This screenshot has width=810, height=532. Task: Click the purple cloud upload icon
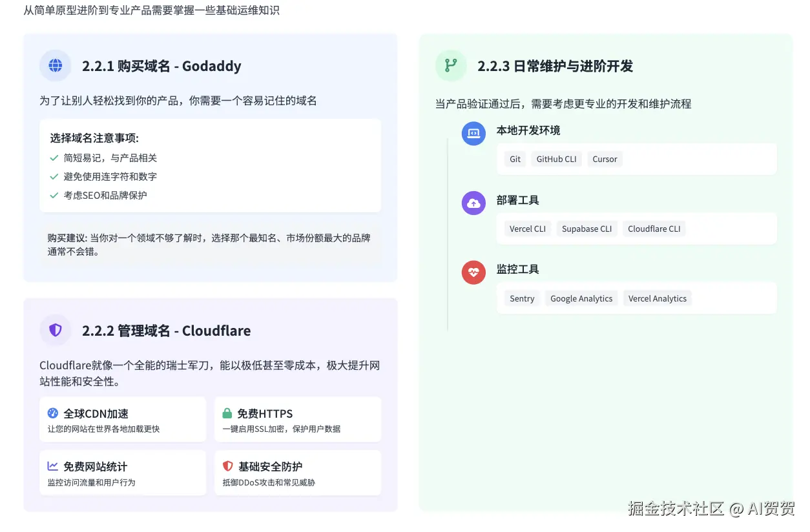[473, 203]
